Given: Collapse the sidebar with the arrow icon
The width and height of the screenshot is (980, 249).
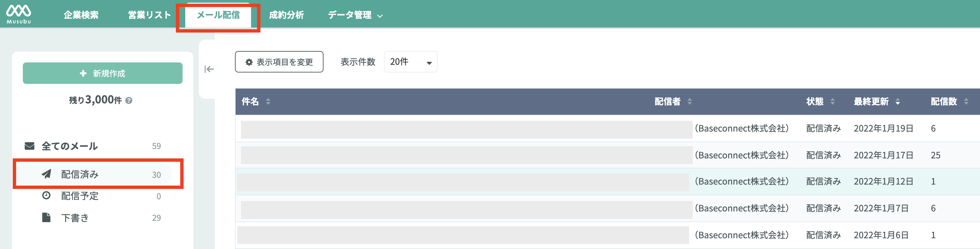Looking at the screenshot, I should (x=209, y=69).
